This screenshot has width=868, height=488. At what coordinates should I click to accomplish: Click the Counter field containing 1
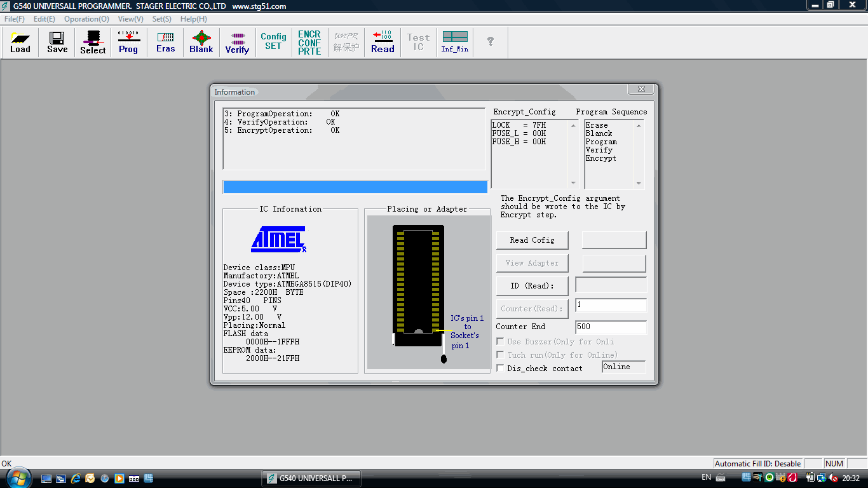click(611, 306)
